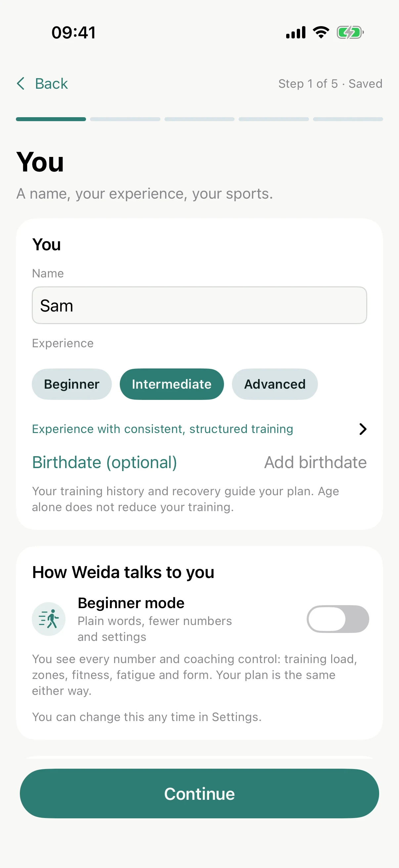Click the Beginner mode runner icon
The height and width of the screenshot is (868, 399).
click(49, 619)
